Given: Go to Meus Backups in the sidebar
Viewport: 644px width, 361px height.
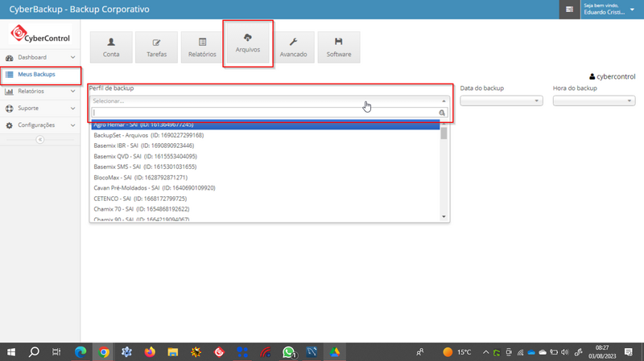Looking at the screenshot, I should click(x=40, y=75).
